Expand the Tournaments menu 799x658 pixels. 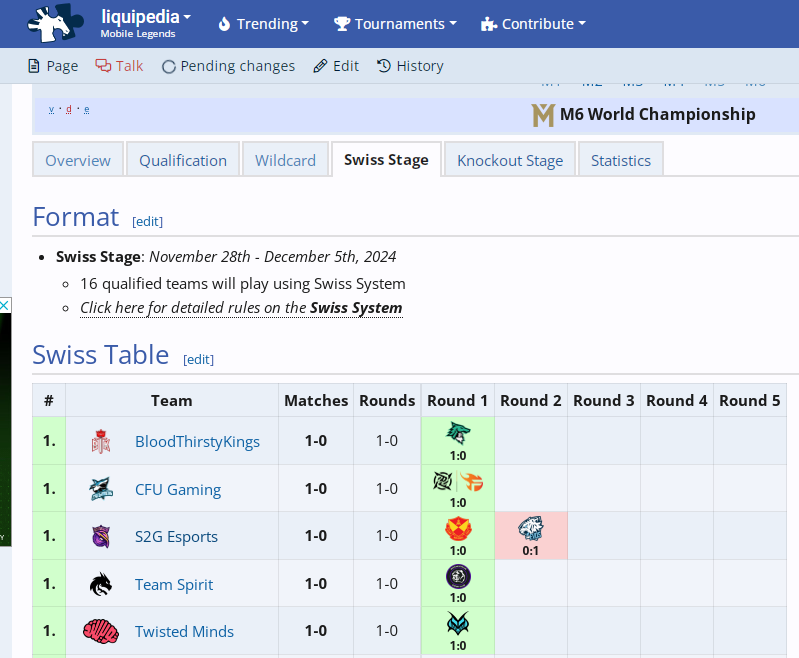(x=395, y=24)
